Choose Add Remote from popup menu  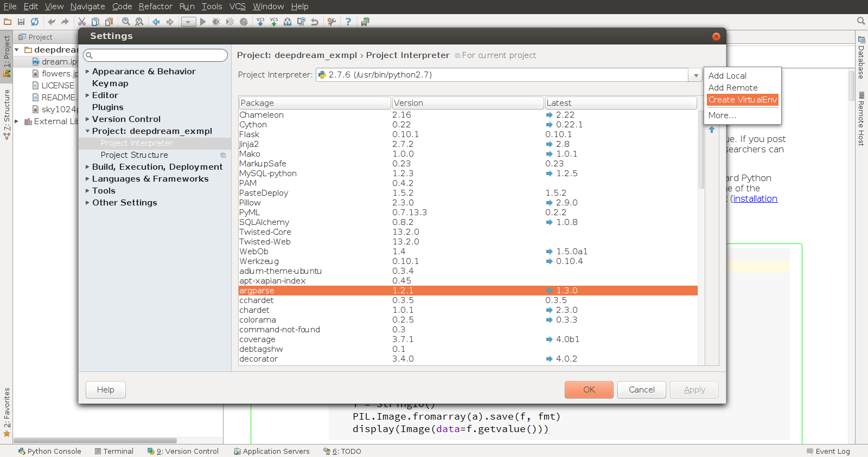(x=732, y=88)
